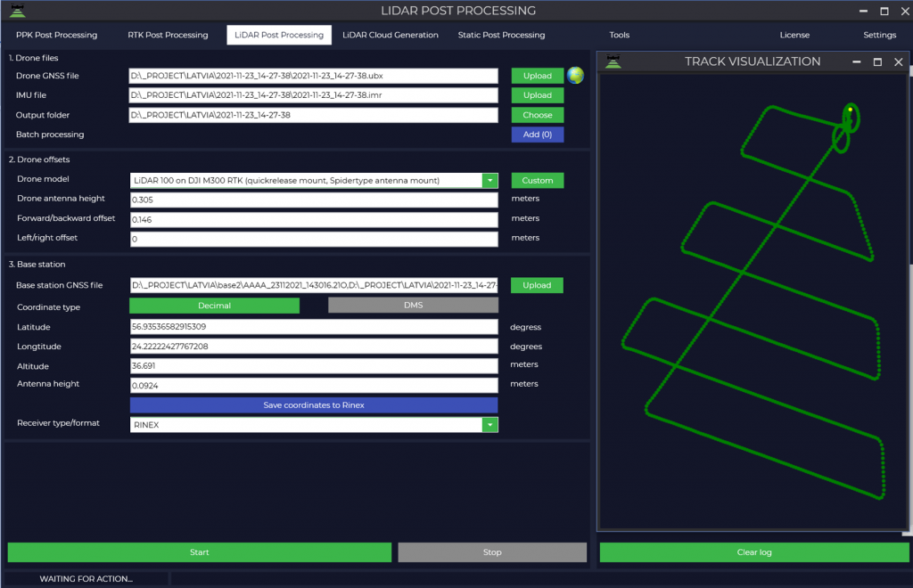Screen dimensions: 913x588
Task: Maximize the Track Visualization window
Action: [877, 62]
